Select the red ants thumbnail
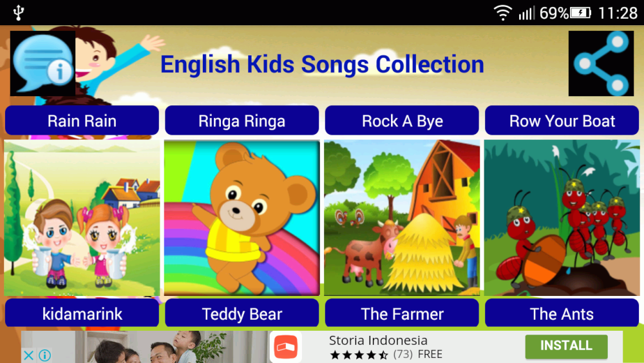644x363 pixels. pos(562,217)
